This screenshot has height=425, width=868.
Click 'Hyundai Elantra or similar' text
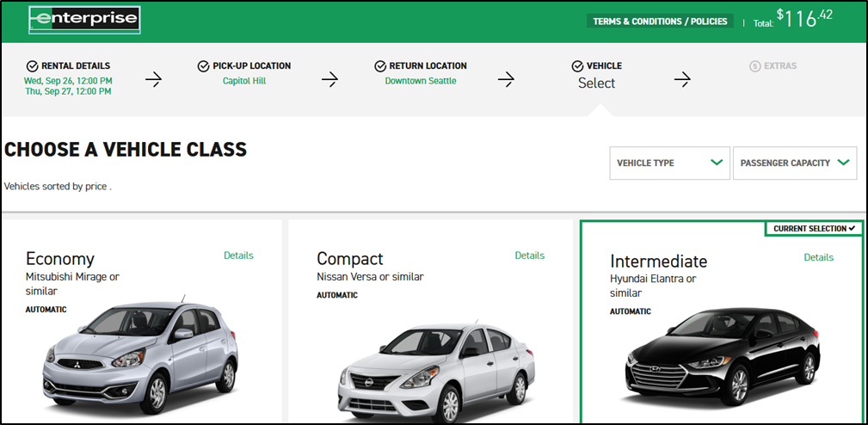coord(653,286)
